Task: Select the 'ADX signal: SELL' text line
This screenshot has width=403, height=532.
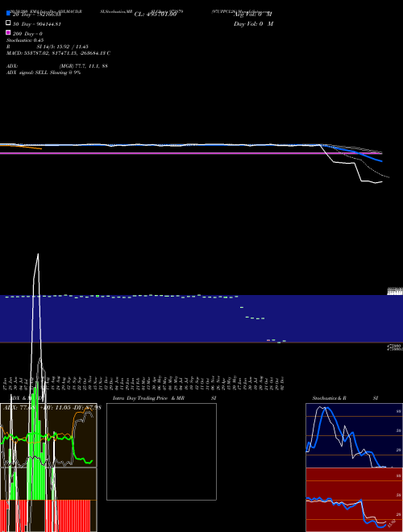Action: pyautogui.click(x=44, y=73)
